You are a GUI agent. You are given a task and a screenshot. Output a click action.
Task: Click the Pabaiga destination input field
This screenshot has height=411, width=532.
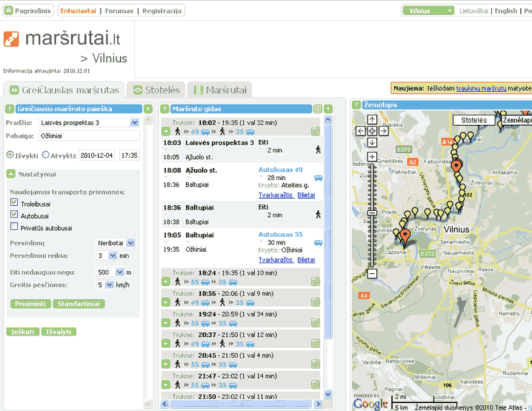tap(89, 136)
